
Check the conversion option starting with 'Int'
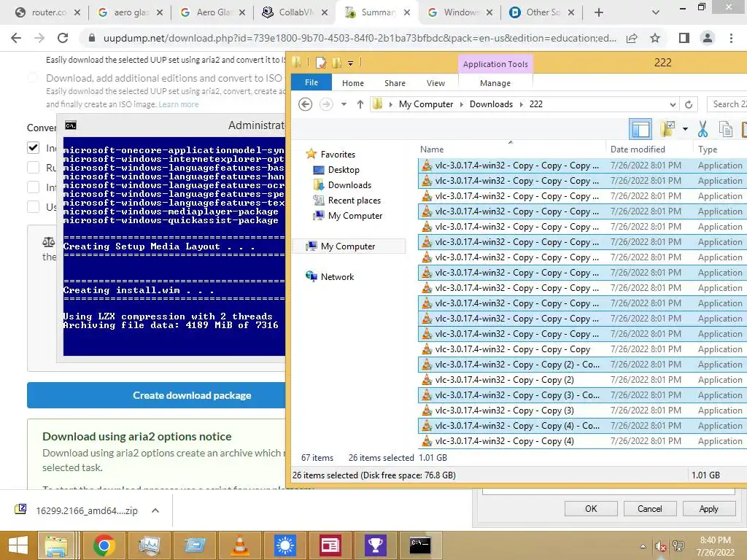(x=33, y=187)
